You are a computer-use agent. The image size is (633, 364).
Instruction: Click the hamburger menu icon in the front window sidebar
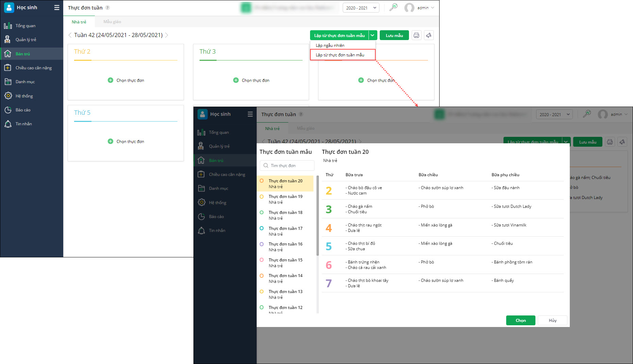[x=250, y=114]
